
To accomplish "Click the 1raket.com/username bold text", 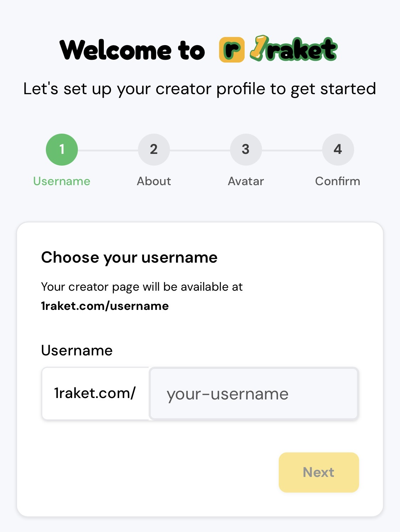I will (x=105, y=305).
